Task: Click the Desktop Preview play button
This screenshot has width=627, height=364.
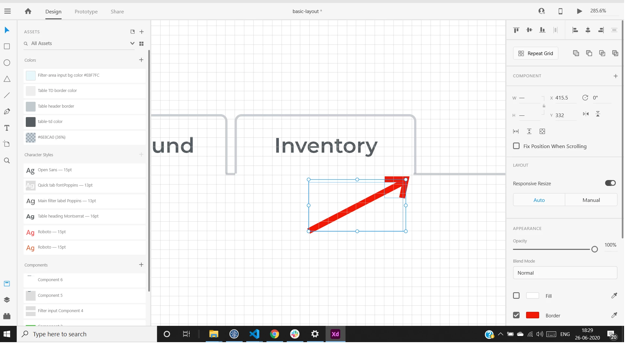Action: click(x=579, y=11)
